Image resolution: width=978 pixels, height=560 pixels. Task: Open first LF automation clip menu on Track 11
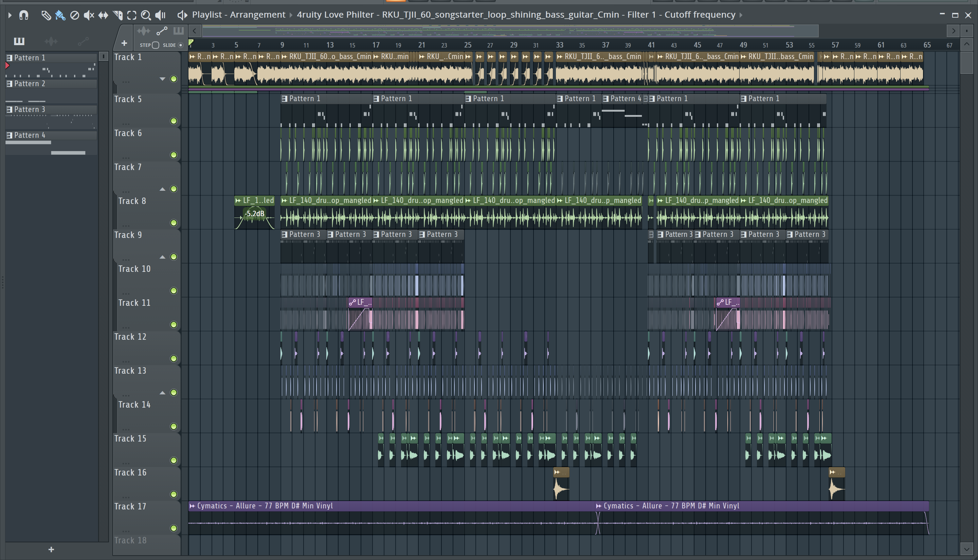352,302
